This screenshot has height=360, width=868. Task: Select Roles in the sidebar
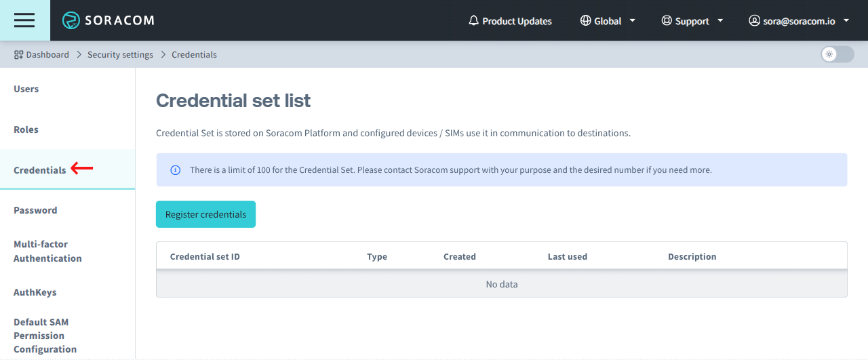coord(26,129)
